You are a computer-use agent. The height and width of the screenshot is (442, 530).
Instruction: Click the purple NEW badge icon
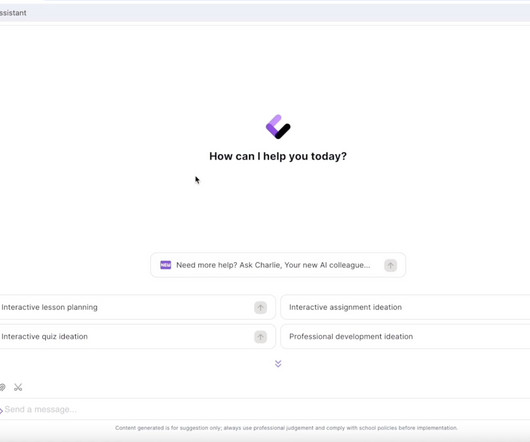pos(165,265)
